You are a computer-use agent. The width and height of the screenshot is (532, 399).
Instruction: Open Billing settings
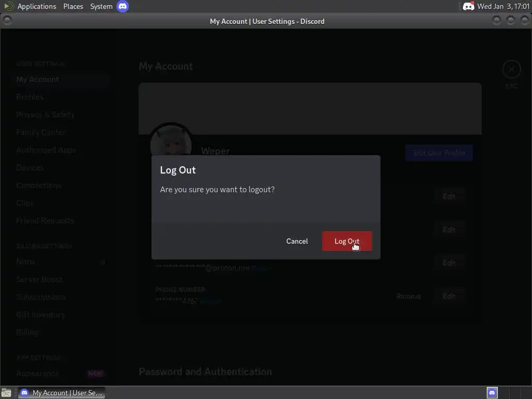(x=62, y=332)
